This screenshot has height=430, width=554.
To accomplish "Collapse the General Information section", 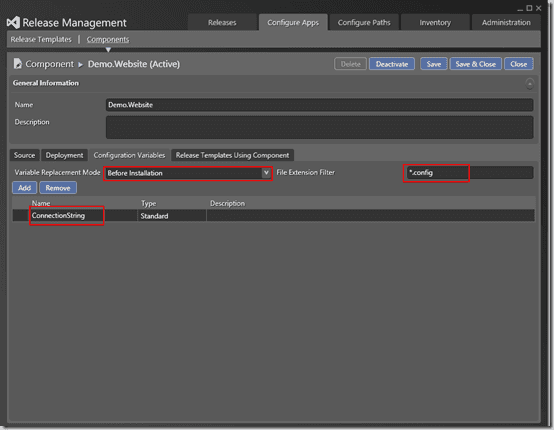I will click(x=529, y=84).
